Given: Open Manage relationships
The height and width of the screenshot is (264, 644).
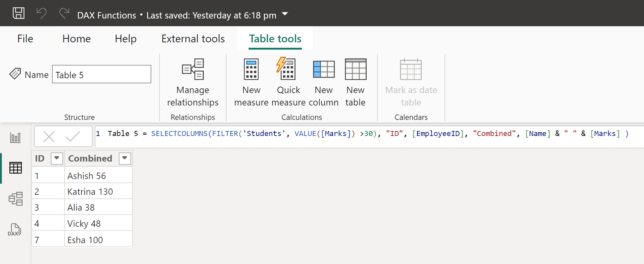Looking at the screenshot, I should coord(193,83).
